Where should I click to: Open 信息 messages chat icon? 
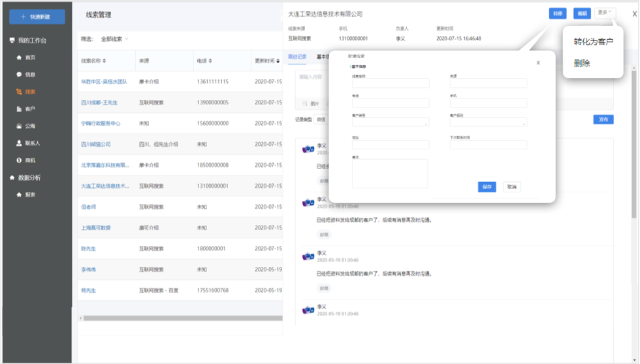tap(19, 74)
